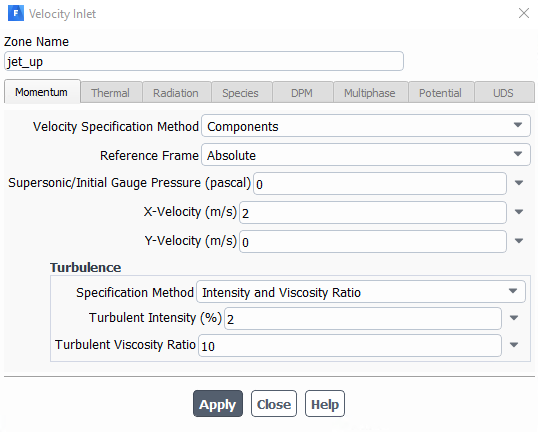Open the UDS tab

click(503, 93)
